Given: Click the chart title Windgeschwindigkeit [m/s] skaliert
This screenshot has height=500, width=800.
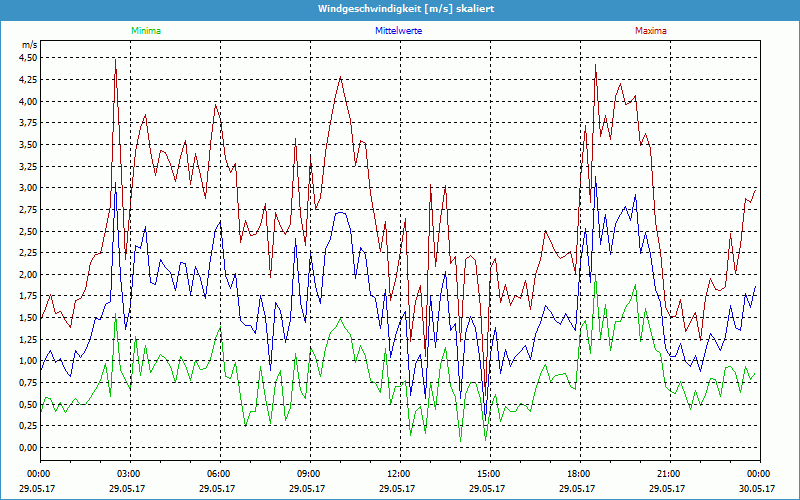Looking at the screenshot, I should [406, 9].
